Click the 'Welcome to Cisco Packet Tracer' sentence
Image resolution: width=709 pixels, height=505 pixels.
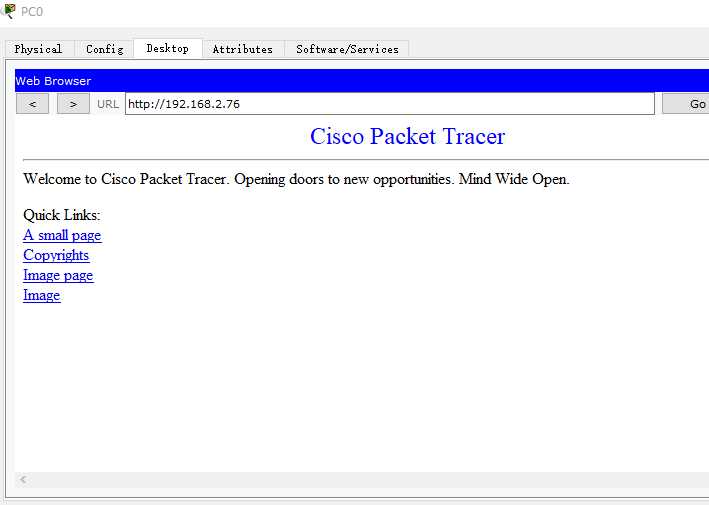(x=296, y=179)
